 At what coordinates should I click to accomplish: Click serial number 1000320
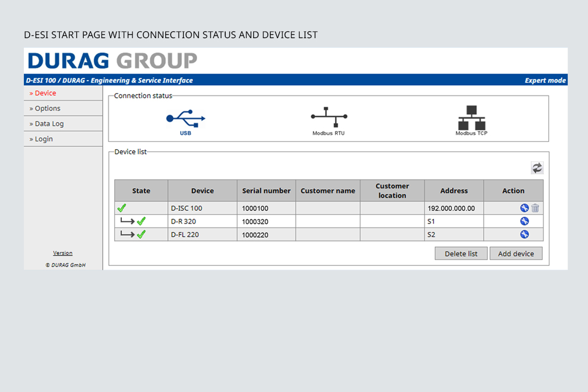[x=255, y=222]
